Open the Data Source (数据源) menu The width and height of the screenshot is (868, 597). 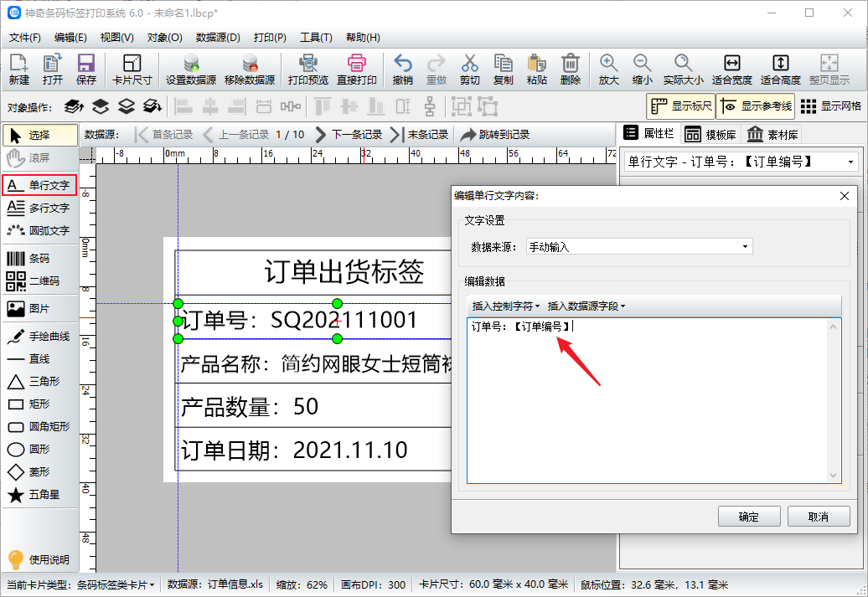[x=218, y=38]
